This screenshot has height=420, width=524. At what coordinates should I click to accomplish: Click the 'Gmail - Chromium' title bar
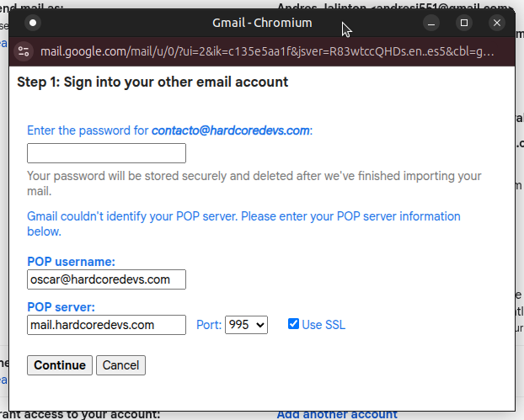261,23
